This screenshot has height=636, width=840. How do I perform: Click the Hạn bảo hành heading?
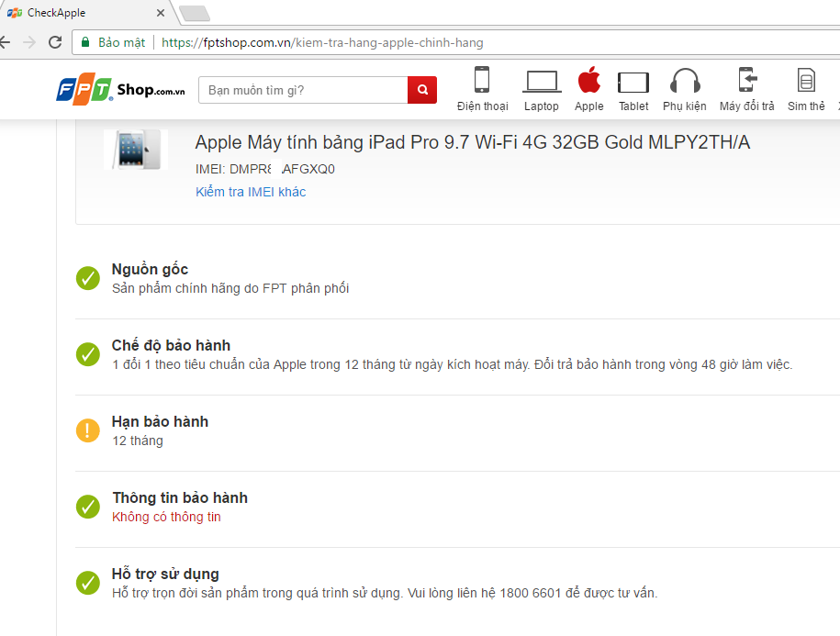point(160,421)
